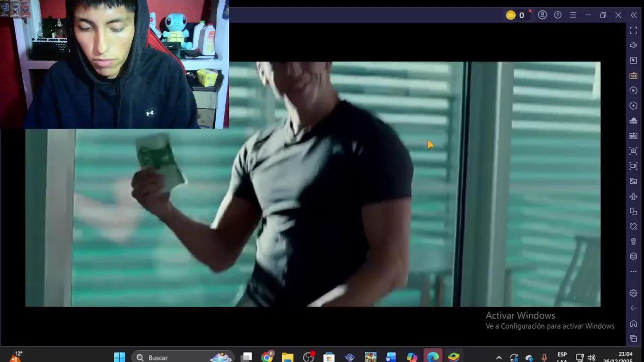Click the tilted phone icon in sidebar
The width and height of the screenshot is (644, 362).
coord(633,226)
